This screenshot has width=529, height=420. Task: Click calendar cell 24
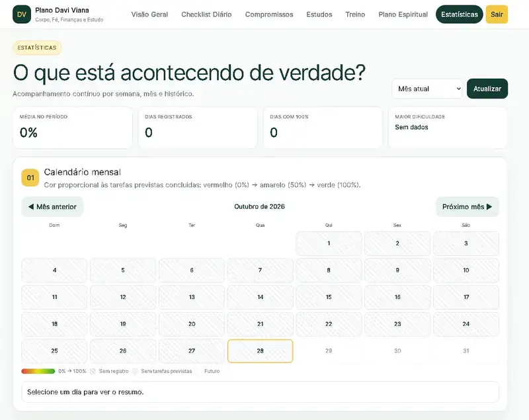click(466, 324)
